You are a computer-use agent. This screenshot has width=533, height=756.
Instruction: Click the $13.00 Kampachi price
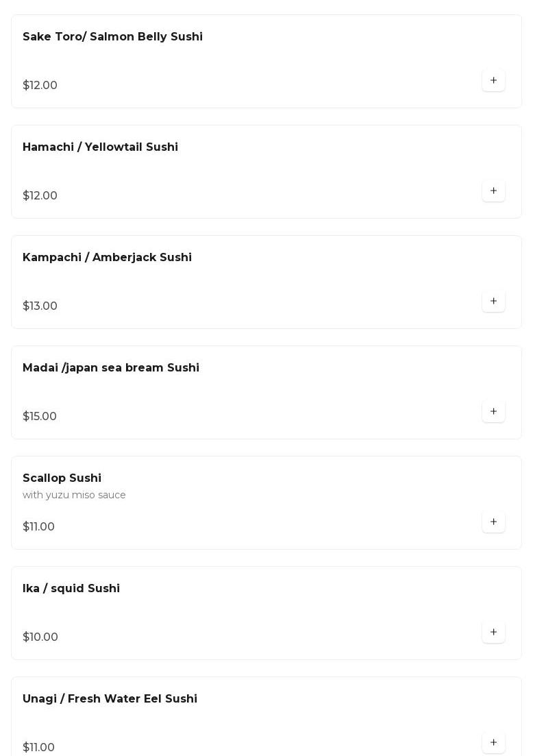(40, 306)
